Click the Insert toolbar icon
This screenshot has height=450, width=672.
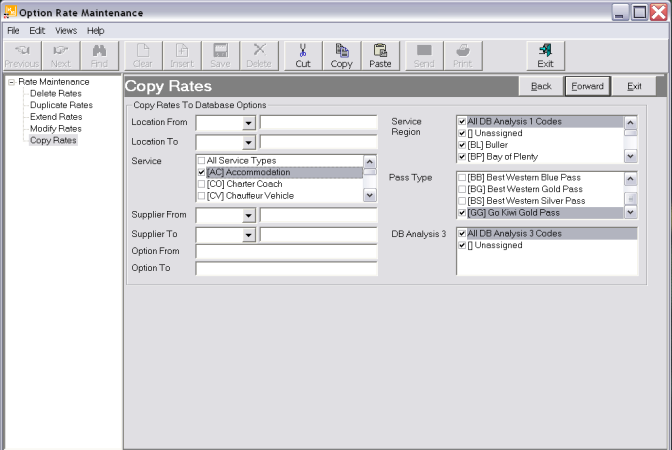coord(182,56)
